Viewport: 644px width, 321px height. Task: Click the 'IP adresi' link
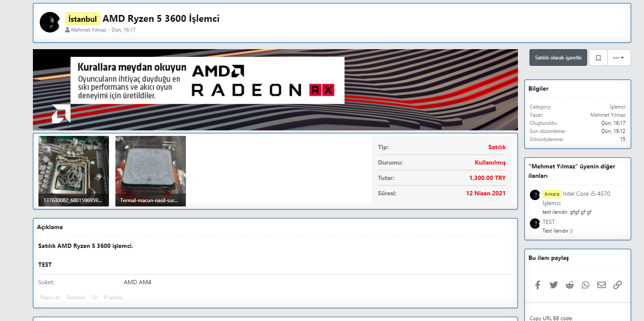click(x=113, y=297)
